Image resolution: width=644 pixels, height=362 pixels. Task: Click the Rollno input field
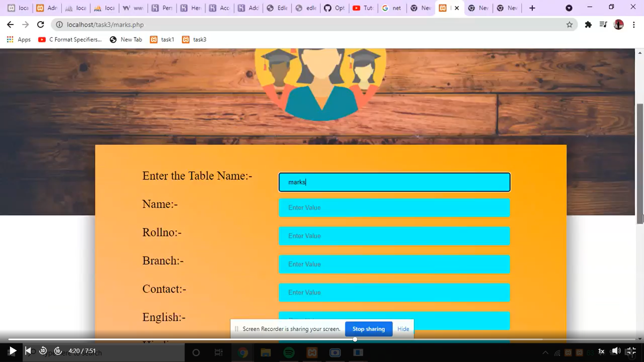394,236
